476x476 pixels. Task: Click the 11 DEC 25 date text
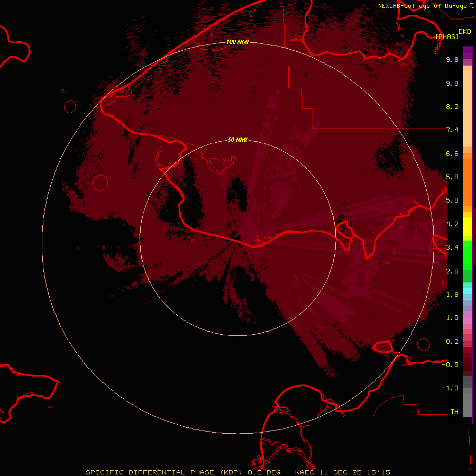(340, 472)
